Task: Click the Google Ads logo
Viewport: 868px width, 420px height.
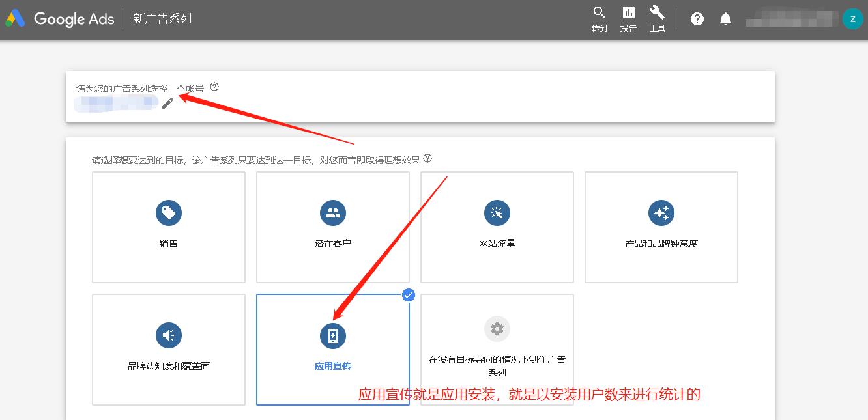Action: tap(59, 19)
